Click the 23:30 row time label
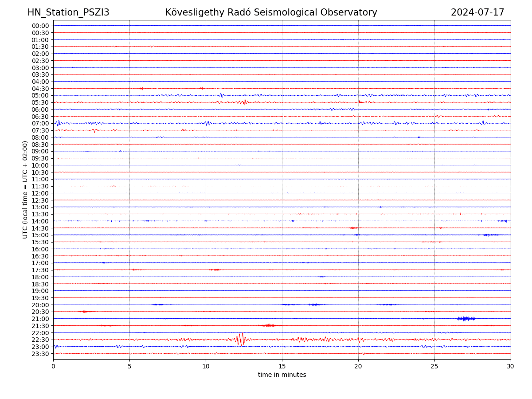Screen dimensions: 532x399 point(40,354)
